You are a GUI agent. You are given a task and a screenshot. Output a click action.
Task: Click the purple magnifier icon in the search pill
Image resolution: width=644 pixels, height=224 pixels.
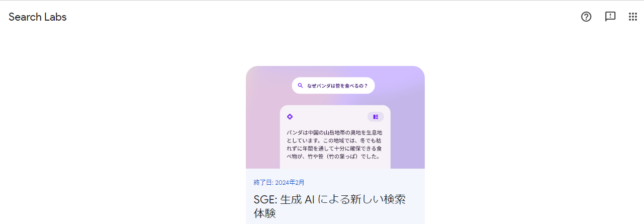tap(300, 86)
